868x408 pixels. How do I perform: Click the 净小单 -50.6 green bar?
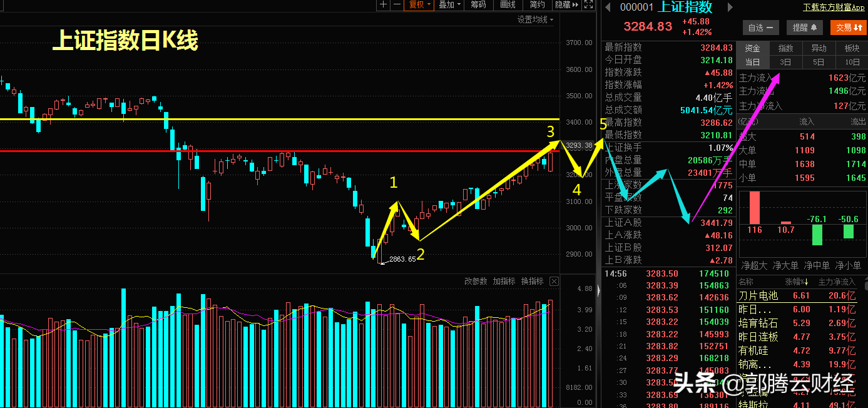click(848, 231)
